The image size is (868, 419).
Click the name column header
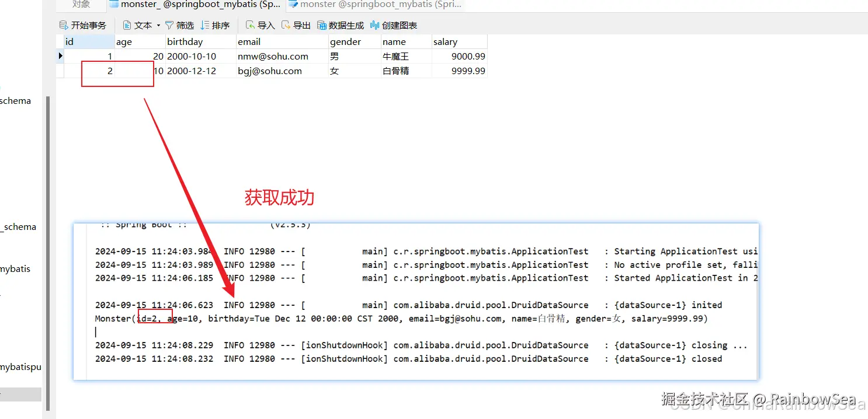(x=406, y=42)
